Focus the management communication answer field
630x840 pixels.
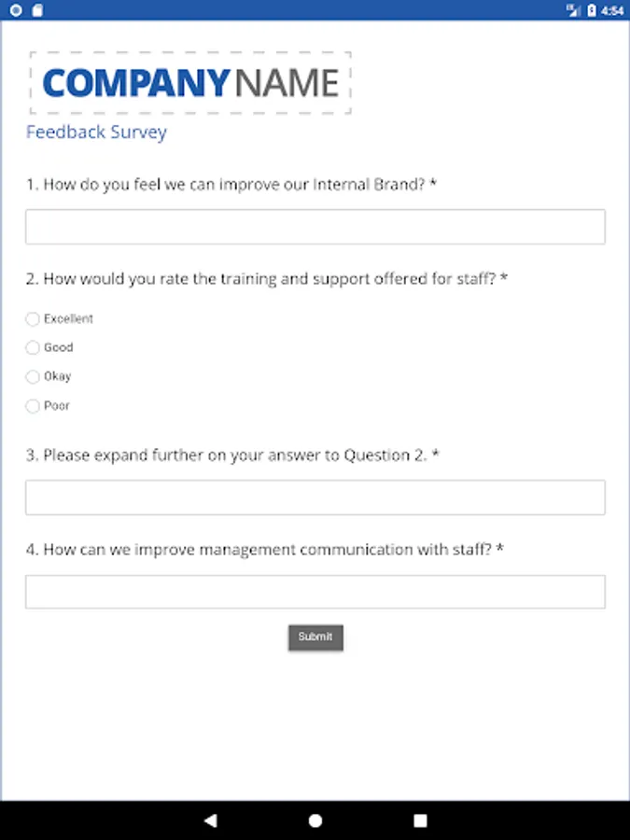coord(315,592)
